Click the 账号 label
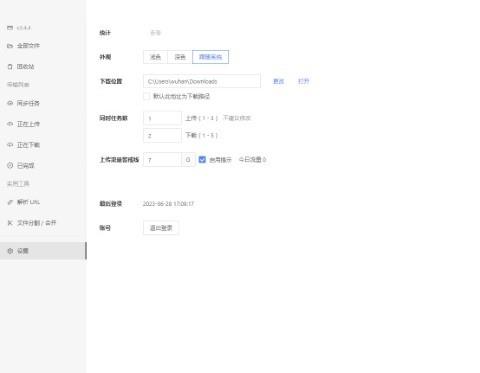 pyautogui.click(x=105, y=228)
